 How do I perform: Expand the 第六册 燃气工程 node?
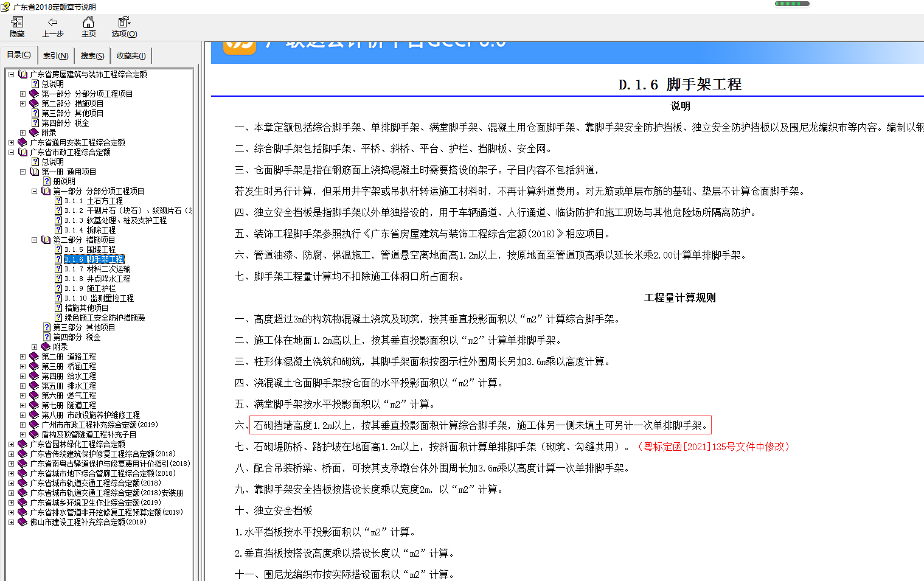pyautogui.click(x=23, y=395)
